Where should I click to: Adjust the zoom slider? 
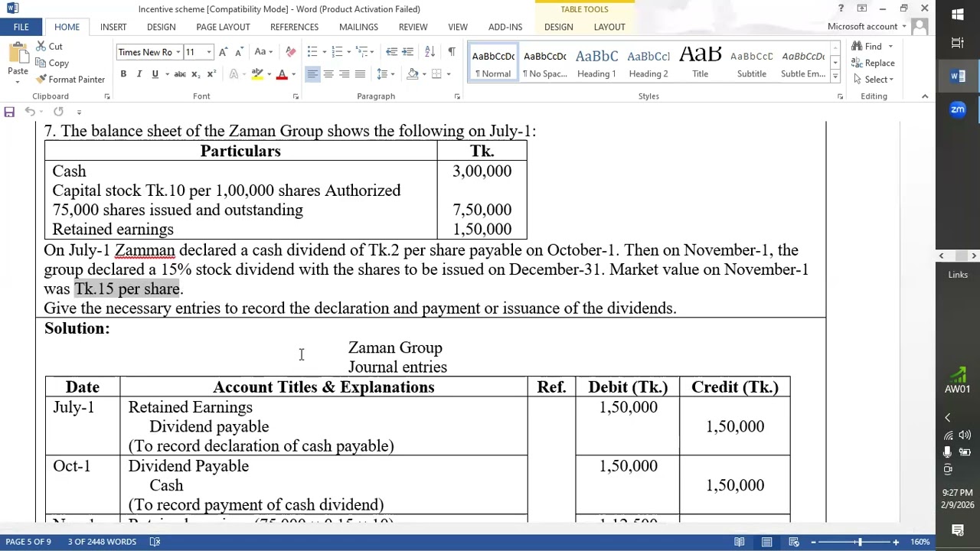pyautogui.click(x=859, y=542)
